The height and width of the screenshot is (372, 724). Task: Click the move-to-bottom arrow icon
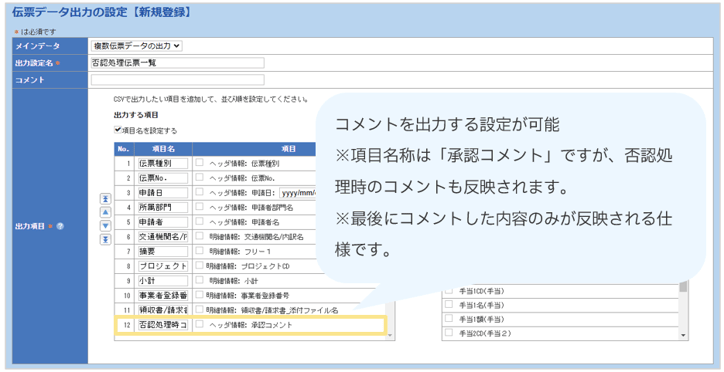pos(105,240)
